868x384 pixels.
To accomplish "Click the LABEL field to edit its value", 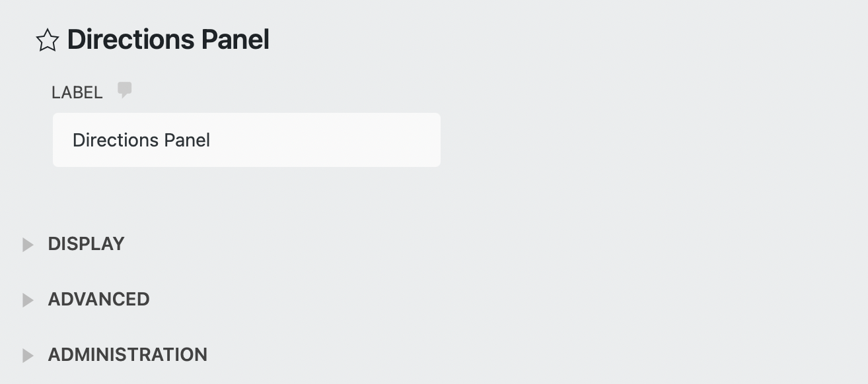I will click(246, 139).
